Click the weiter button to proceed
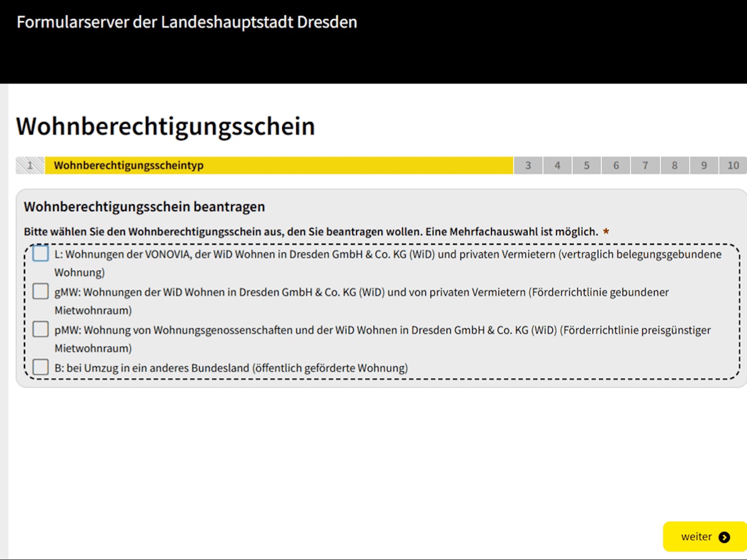The image size is (747, 560). 704,537
